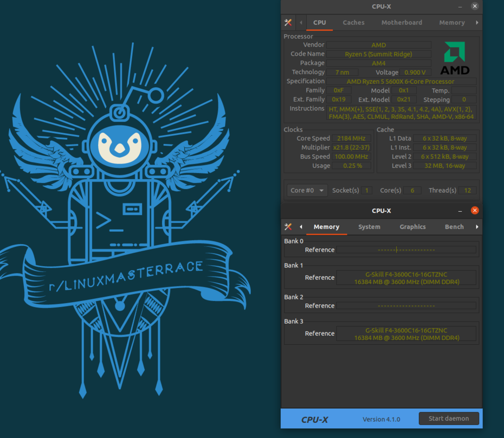Open settings wrench icon in CPU tab window
The width and height of the screenshot is (504, 438).
pos(288,23)
